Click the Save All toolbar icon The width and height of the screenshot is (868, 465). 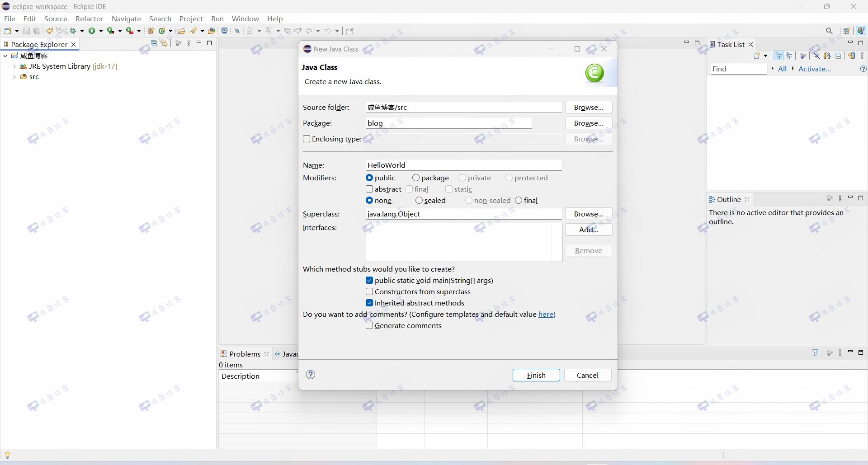click(37, 31)
